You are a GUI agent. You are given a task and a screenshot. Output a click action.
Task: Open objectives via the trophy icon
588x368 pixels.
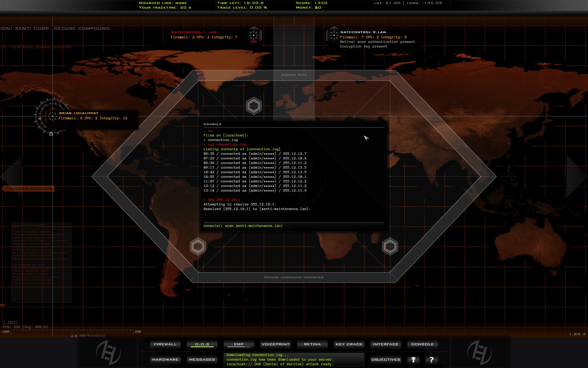point(414,359)
